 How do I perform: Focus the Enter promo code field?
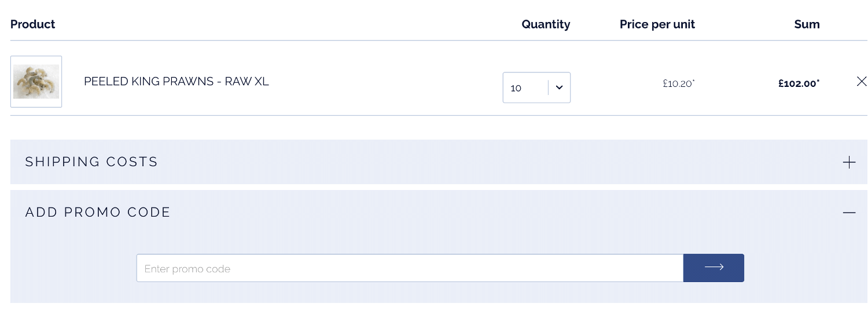pyautogui.click(x=410, y=268)
